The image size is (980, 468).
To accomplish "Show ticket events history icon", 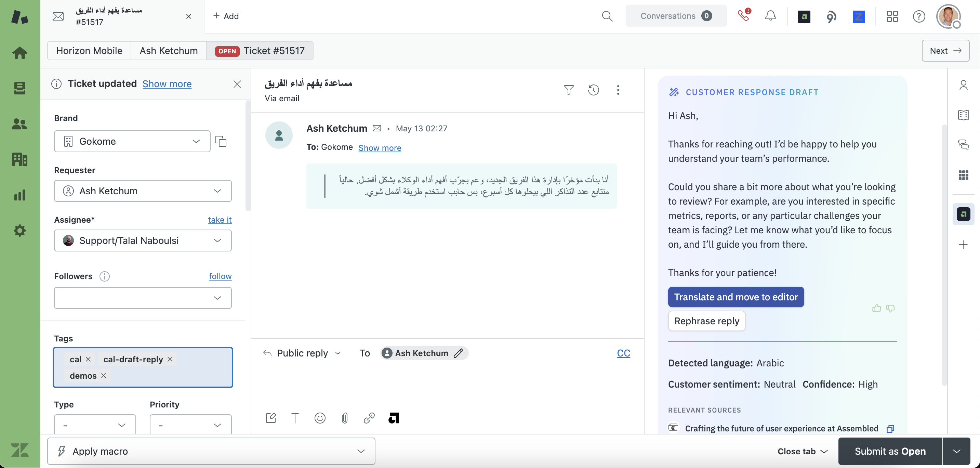I will pyautogui.click(x=594, y=90).
